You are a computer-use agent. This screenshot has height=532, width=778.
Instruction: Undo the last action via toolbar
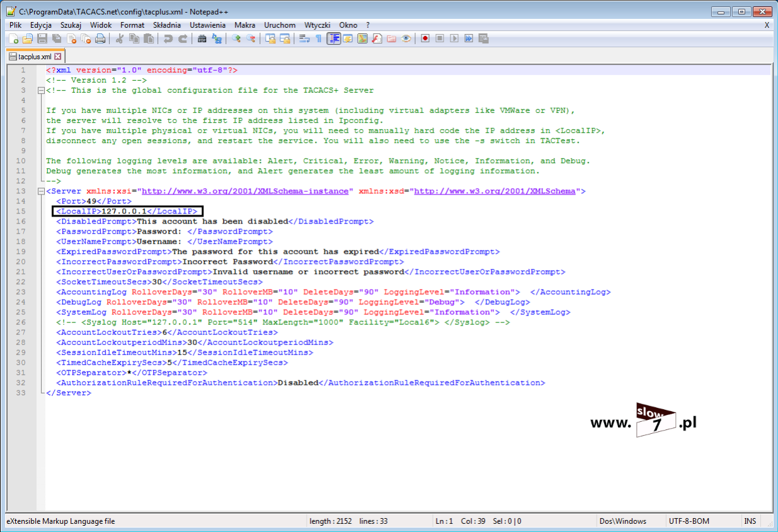click(168, 38)
